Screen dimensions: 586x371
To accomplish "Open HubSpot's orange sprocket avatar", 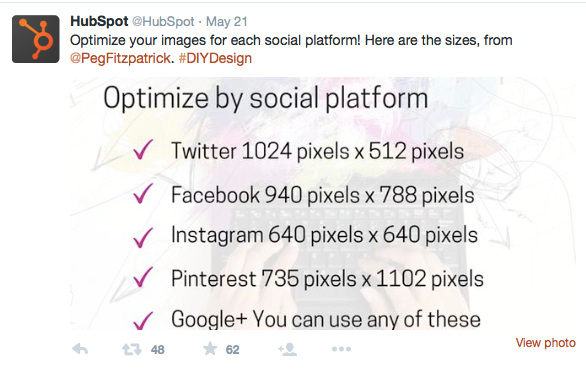I will 36,39.
